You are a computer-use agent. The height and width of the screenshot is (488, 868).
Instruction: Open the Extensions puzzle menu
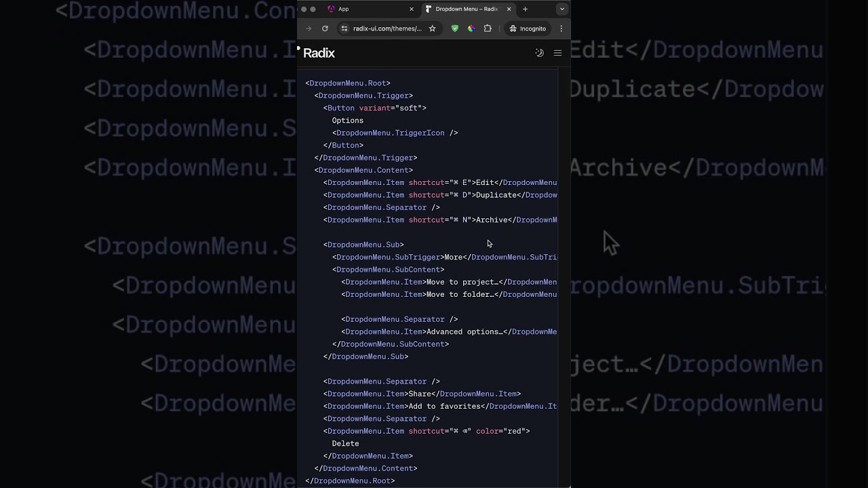(488, 28)
